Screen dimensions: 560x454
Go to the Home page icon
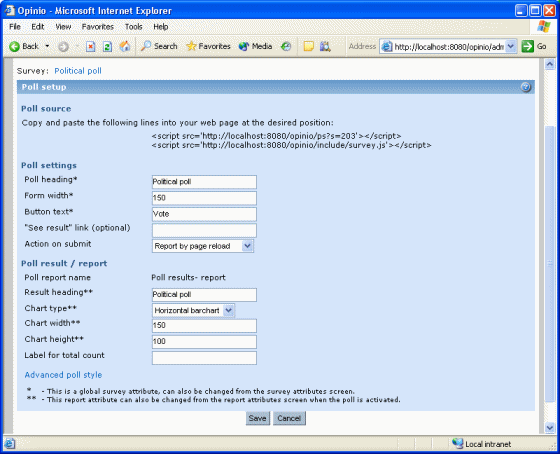[x=125, y=46]
